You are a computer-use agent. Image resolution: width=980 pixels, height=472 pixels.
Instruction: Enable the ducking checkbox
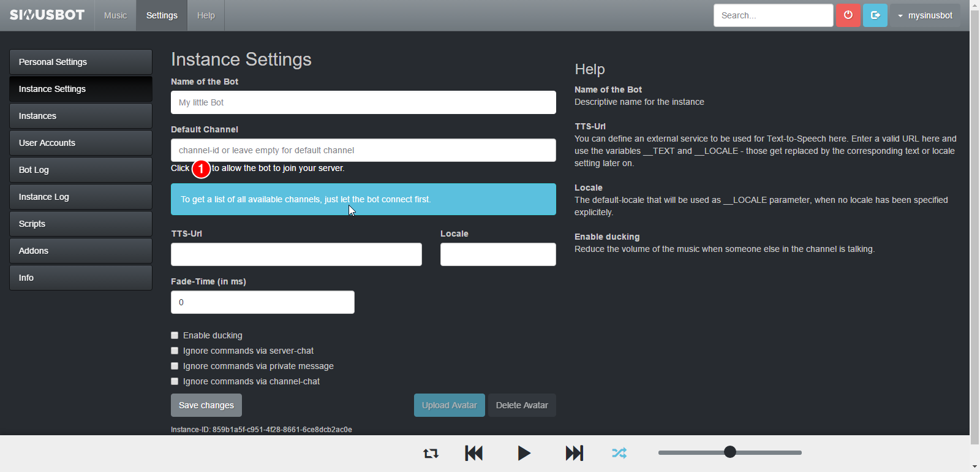click(x=175, y=335)
